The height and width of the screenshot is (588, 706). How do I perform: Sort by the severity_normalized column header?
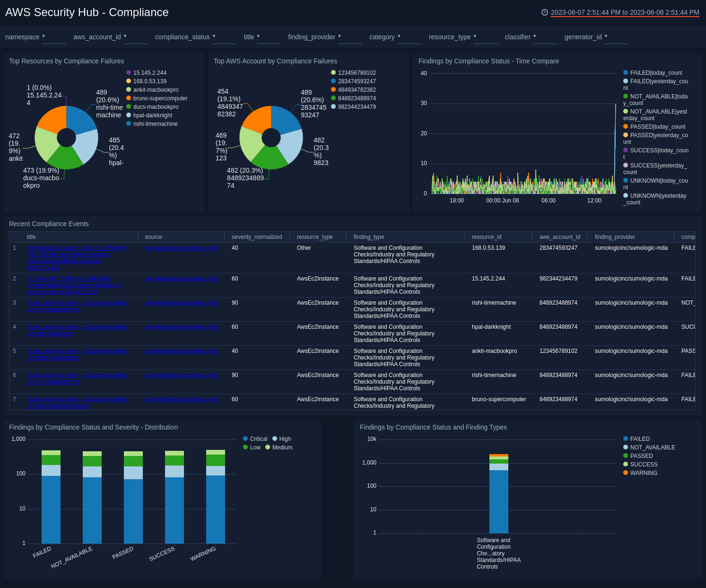tap(257, 237)
